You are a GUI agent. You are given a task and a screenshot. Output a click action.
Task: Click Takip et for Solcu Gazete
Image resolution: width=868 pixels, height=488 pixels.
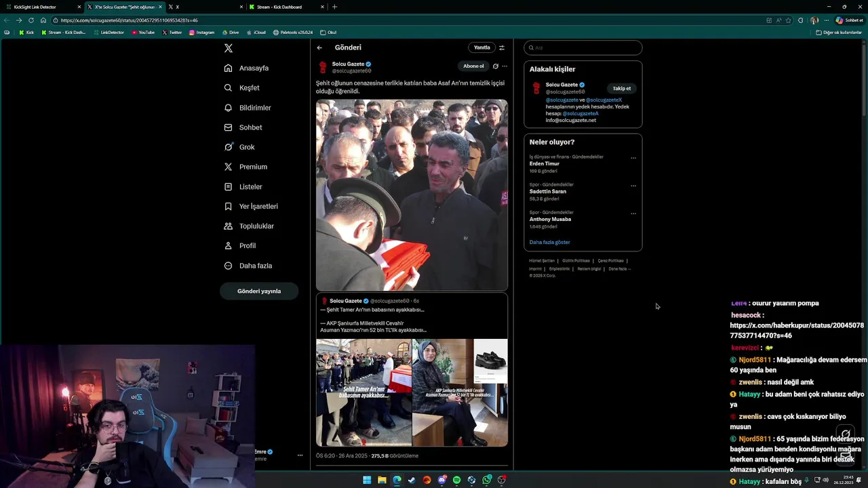(x=622, y=88)
